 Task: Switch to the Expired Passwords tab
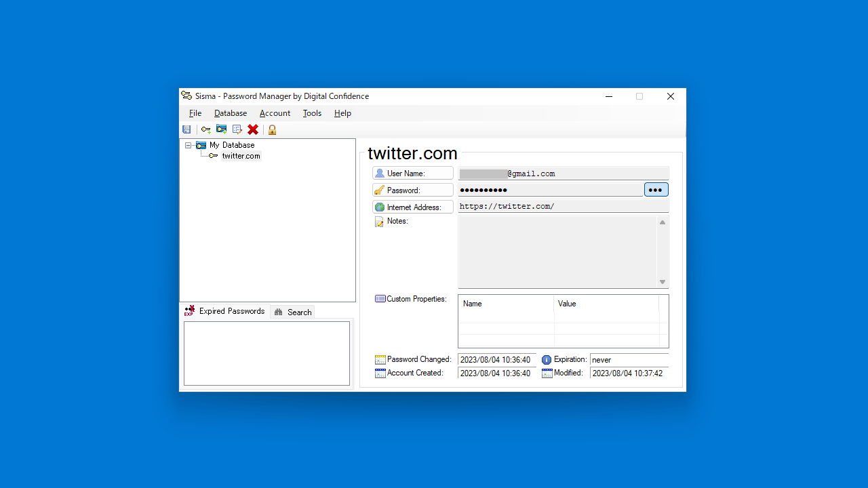[224, 311]
